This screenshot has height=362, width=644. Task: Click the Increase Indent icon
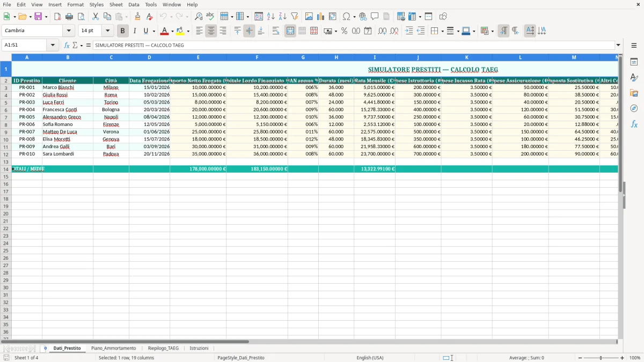pos(409,31)
